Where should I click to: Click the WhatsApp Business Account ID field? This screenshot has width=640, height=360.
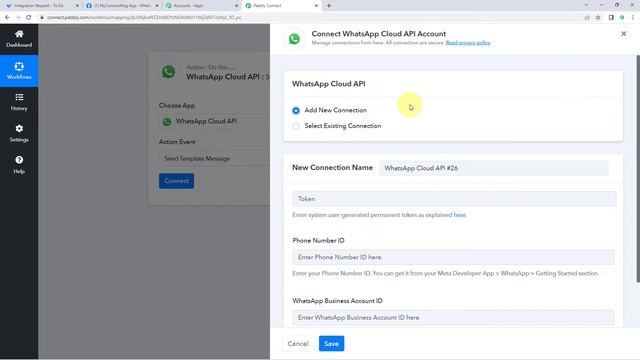coord(453,318)
